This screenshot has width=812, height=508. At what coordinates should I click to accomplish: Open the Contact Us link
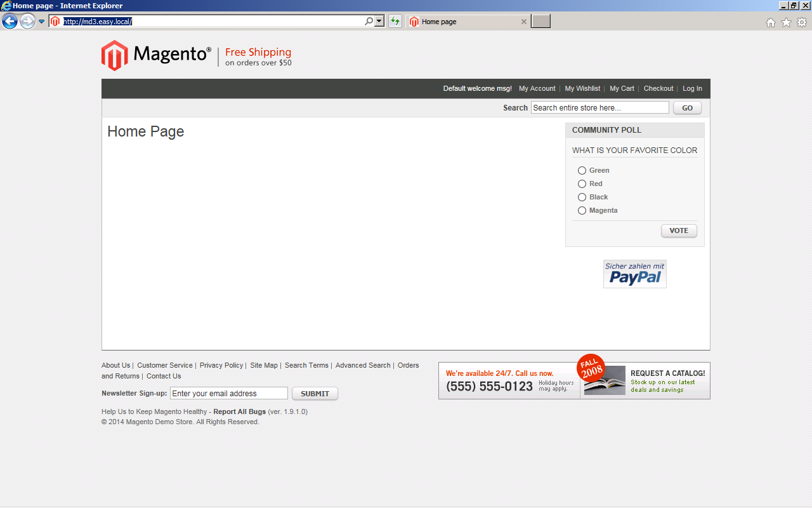coord(164,376)
